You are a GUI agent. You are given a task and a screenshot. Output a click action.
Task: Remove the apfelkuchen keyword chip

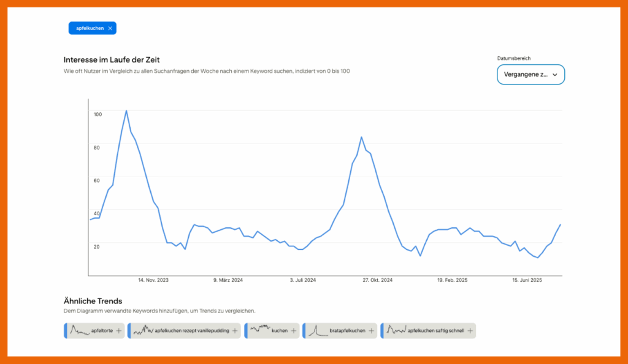tap(110, 28)
